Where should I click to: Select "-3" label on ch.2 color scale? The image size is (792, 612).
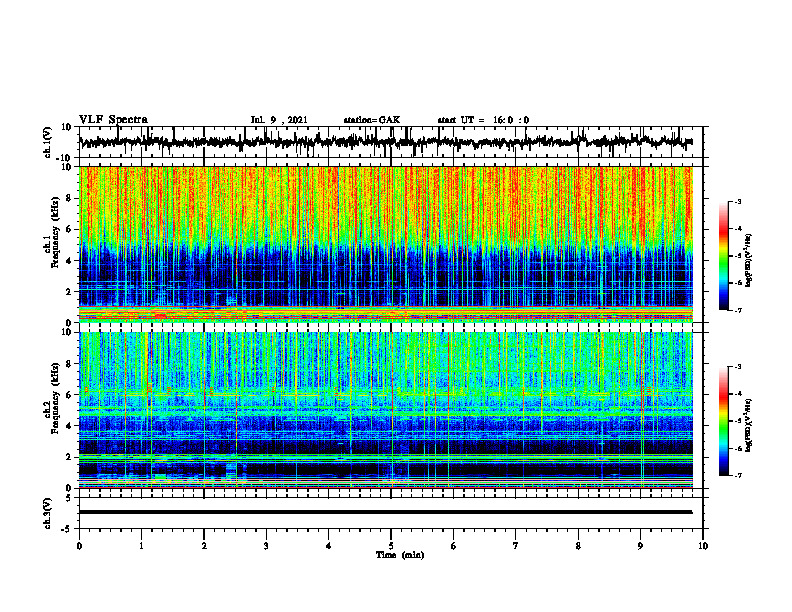tap(738, 366)
